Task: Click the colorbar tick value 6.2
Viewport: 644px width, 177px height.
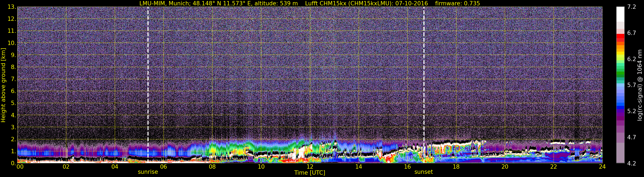Action: 632,59
